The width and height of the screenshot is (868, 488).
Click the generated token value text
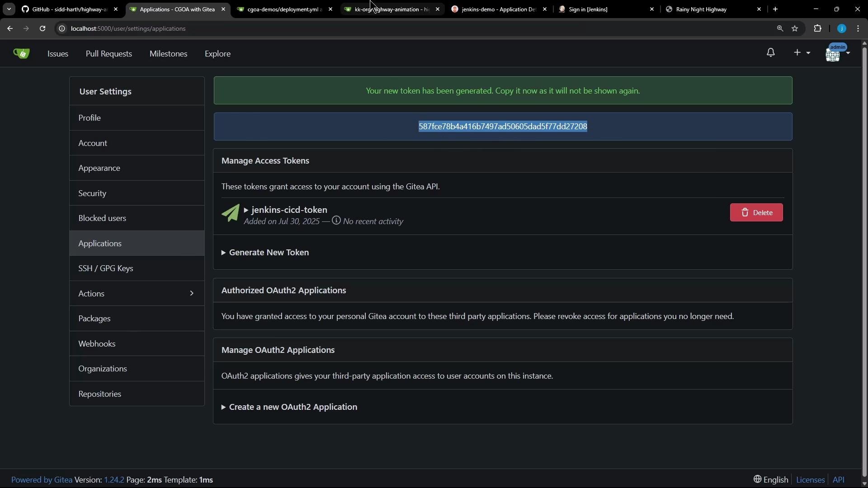click(x=503, y=127)
